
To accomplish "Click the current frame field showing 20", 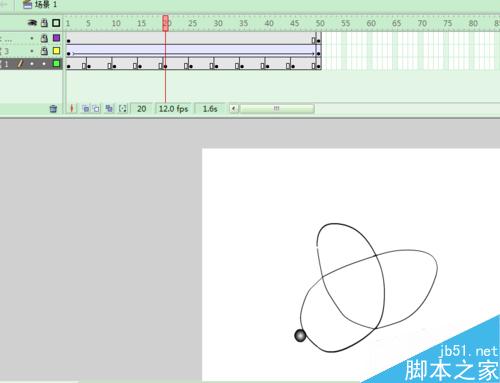I will (x=141, y=109).
